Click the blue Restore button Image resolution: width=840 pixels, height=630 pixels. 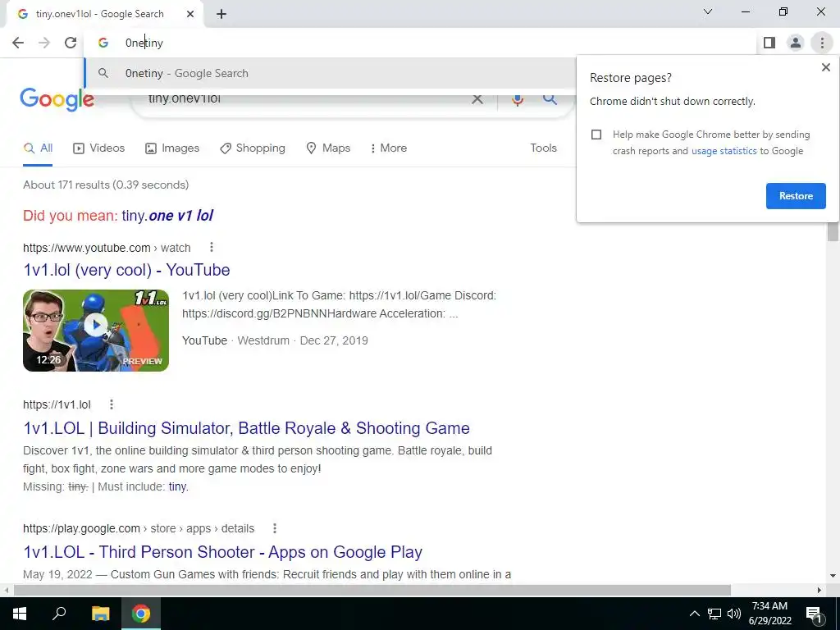click(x=796, y=196)
